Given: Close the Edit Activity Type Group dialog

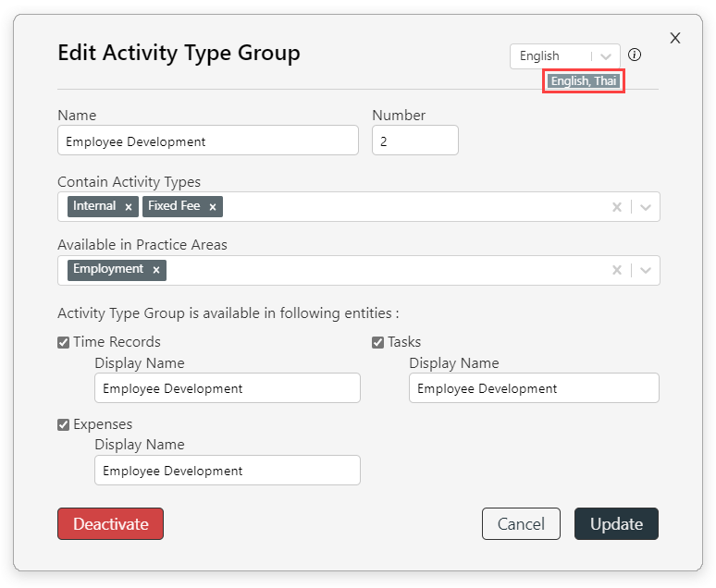Looking at the screenshot, I should [675, 38].
